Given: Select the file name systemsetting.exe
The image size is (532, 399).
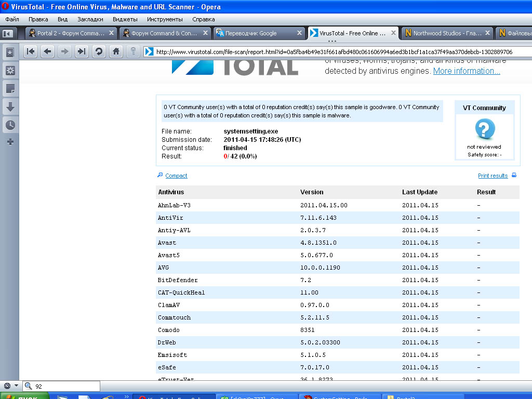Looking at the screenshot, I should pos(251,131).
